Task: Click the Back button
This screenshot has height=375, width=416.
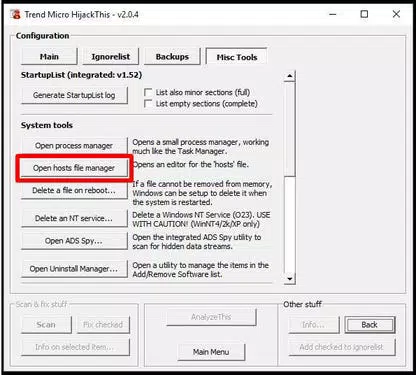Action: click(370, 325)
